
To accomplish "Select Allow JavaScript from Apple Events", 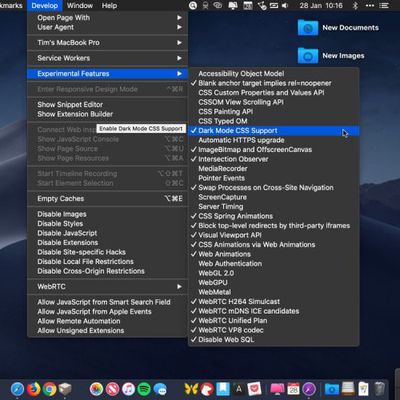I will coord(107,311).
